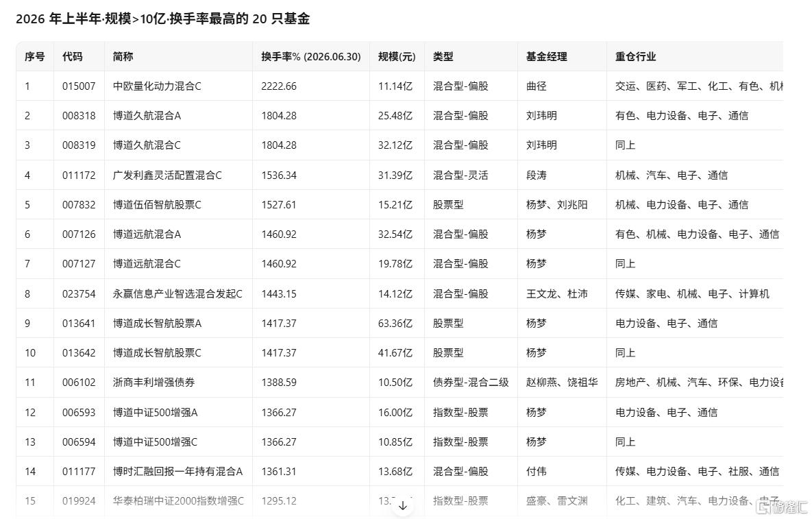This screenshot has height=519, width=812.
Task: Click fund code 019924
Action: point(79,501)
